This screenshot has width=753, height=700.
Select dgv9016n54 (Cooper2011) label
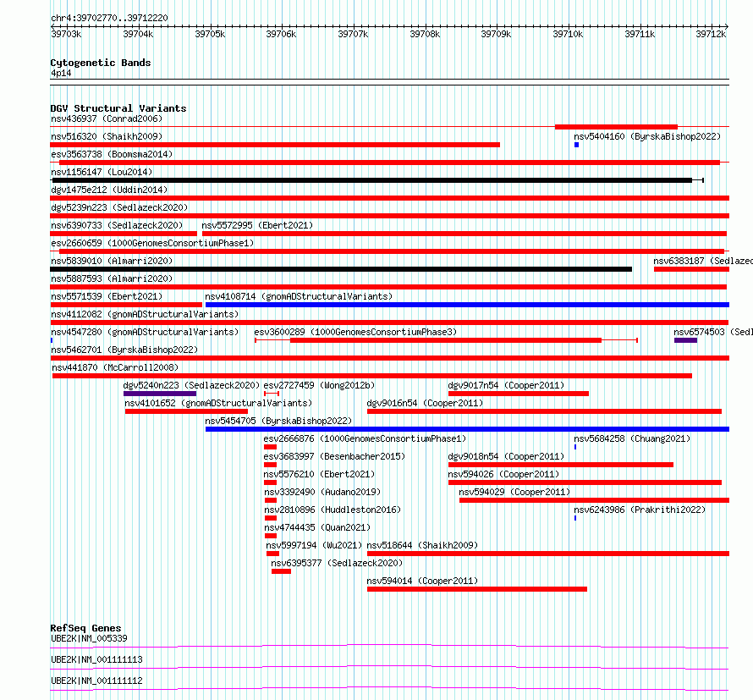(425, 403)
